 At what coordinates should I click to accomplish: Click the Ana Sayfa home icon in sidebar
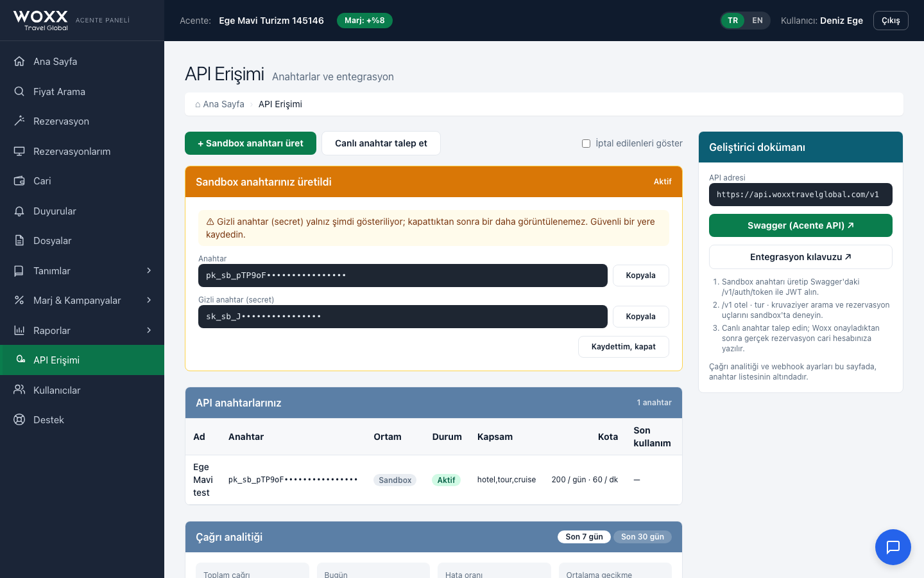pyautogui.click(x=19, y=62)
